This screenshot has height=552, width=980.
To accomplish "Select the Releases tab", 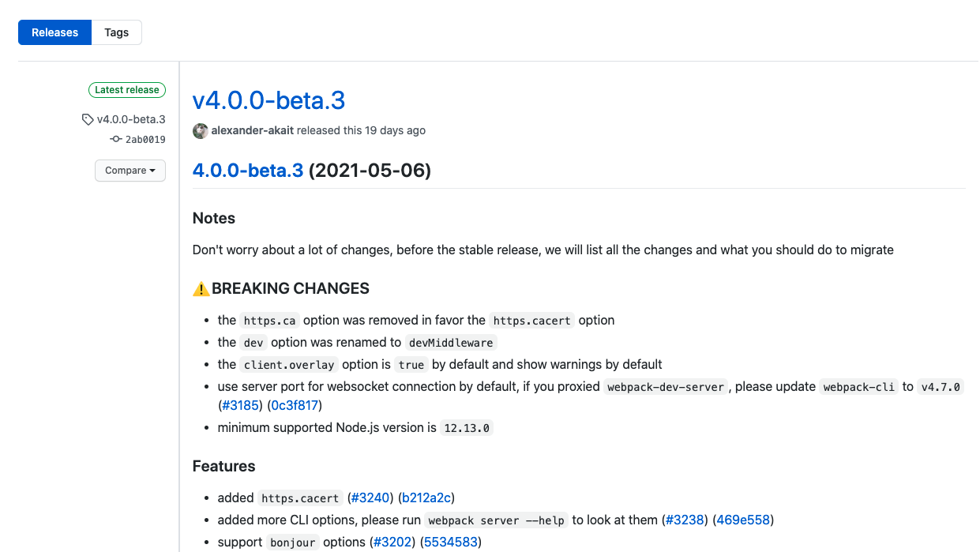I will (x=55, y=32).
